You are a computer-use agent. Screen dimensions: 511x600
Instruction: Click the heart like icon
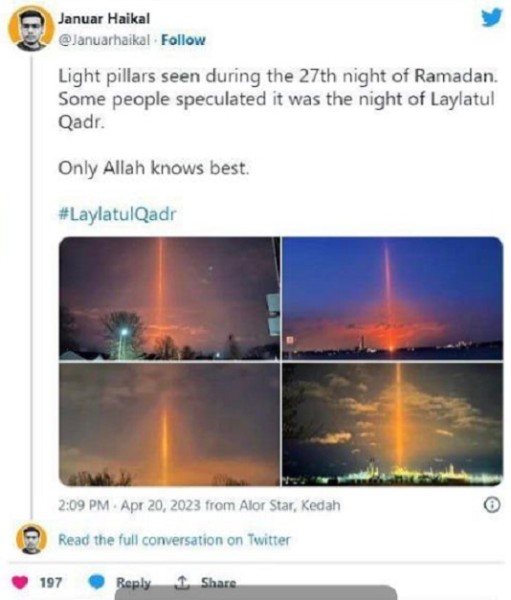click(x=20, y=582)
